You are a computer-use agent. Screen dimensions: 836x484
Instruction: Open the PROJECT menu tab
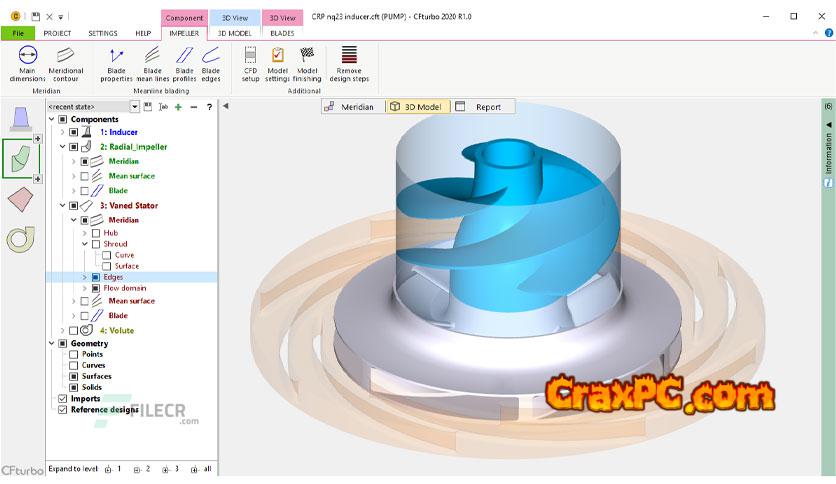(x=56, y=33)
